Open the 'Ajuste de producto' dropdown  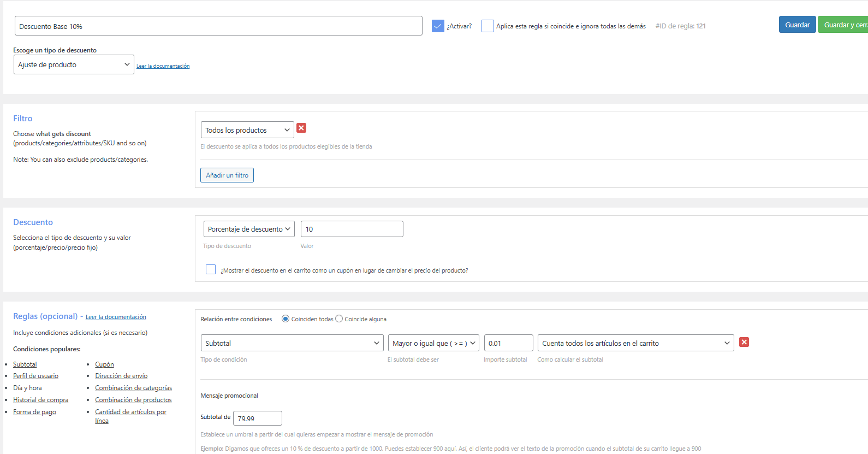click(74, 64)
